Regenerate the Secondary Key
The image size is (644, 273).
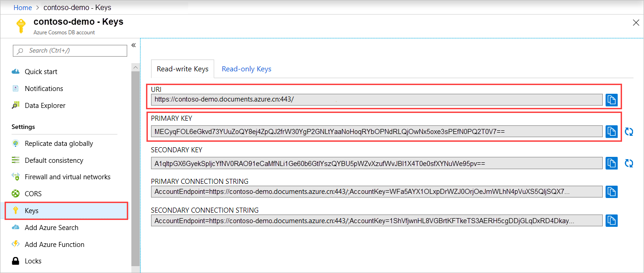point(629,163)
